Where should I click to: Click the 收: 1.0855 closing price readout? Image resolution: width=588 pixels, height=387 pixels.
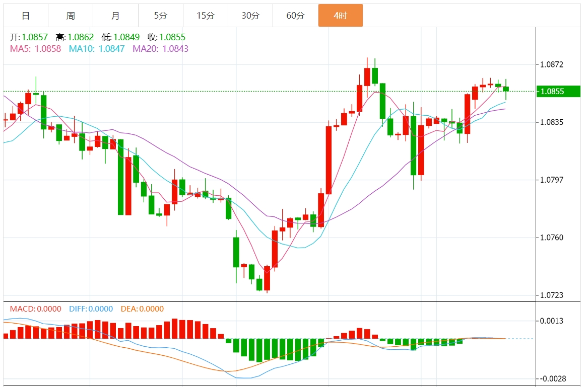166,37
